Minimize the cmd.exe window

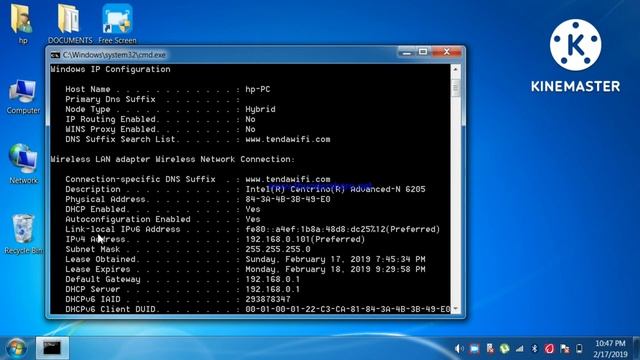(x=407, y=53)
